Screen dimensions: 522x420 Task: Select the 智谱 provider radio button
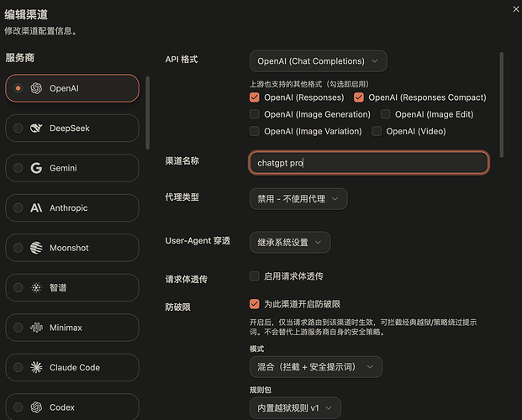click(x=18, y=287)
